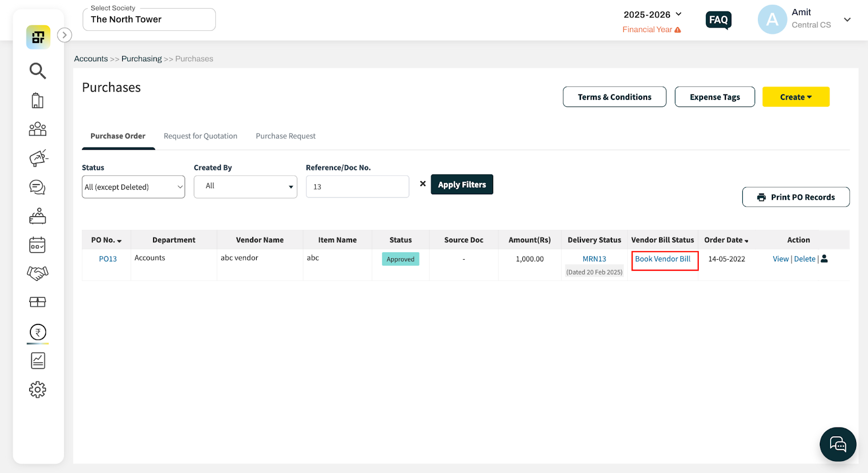868x473 pixels.
Task: Click the Vendor Name column header
Action: coord(260,240)
